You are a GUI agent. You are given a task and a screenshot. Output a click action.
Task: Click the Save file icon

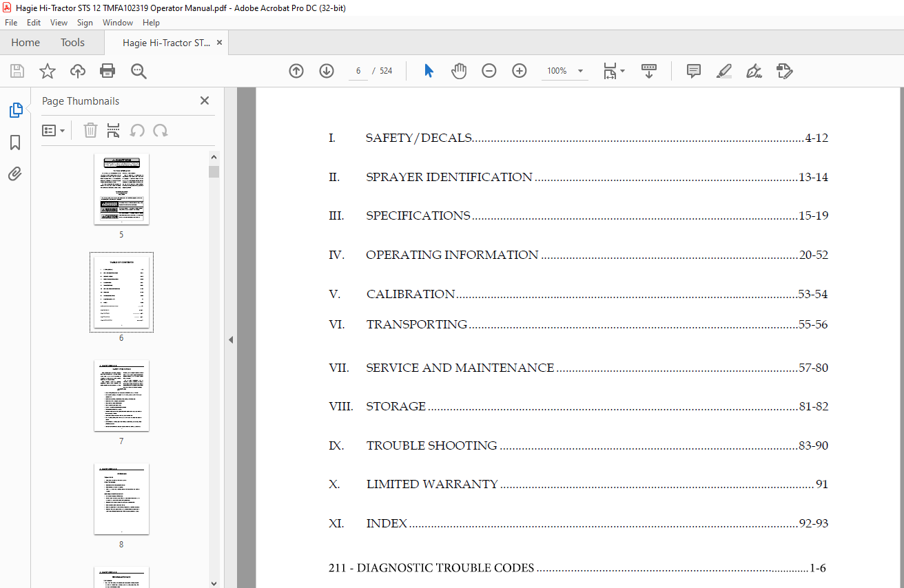coord(17,71)
